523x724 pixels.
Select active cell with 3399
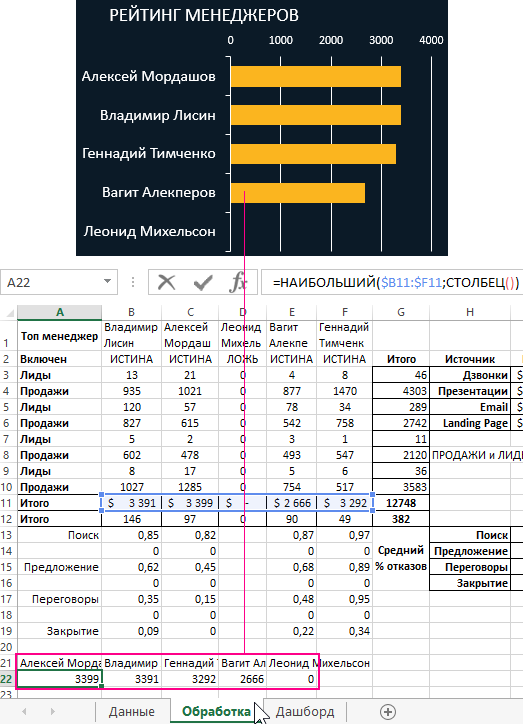[x=60, y=679]
